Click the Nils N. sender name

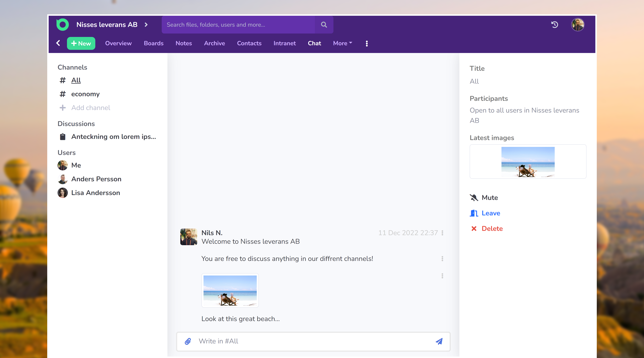pos(212,233)
